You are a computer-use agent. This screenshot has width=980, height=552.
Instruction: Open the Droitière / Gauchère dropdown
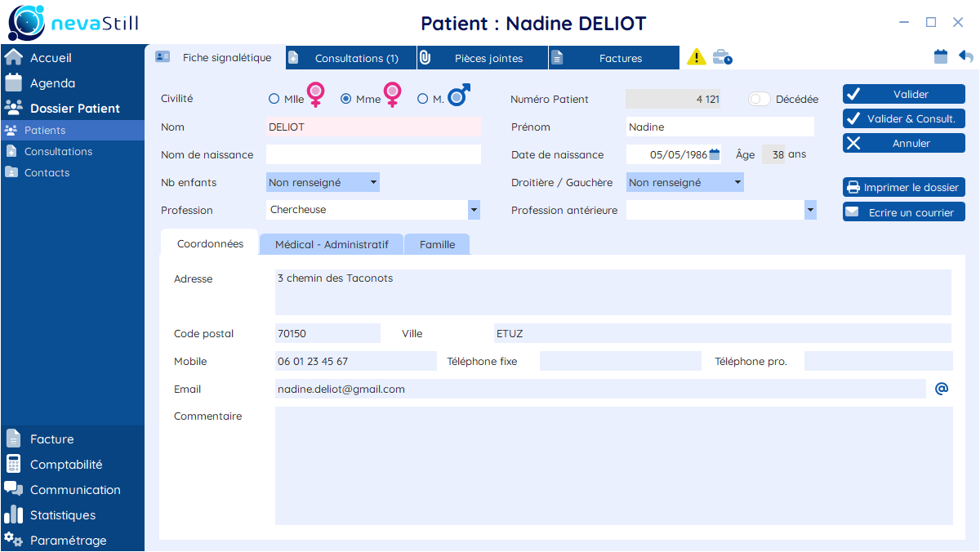737,182
